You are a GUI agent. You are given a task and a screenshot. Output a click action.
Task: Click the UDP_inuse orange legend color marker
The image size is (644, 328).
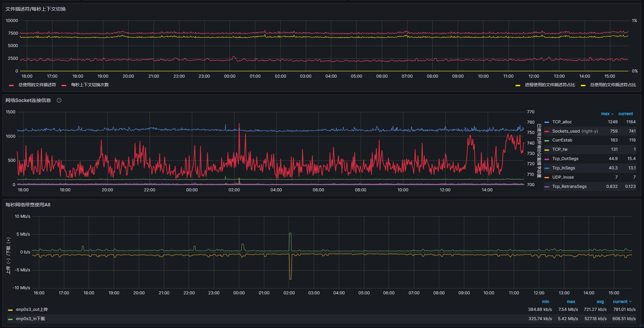[547, 178]
